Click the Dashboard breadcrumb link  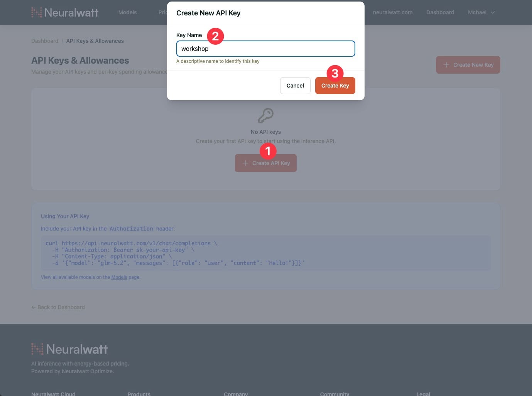pyautogui.click(x=45, y=41)
